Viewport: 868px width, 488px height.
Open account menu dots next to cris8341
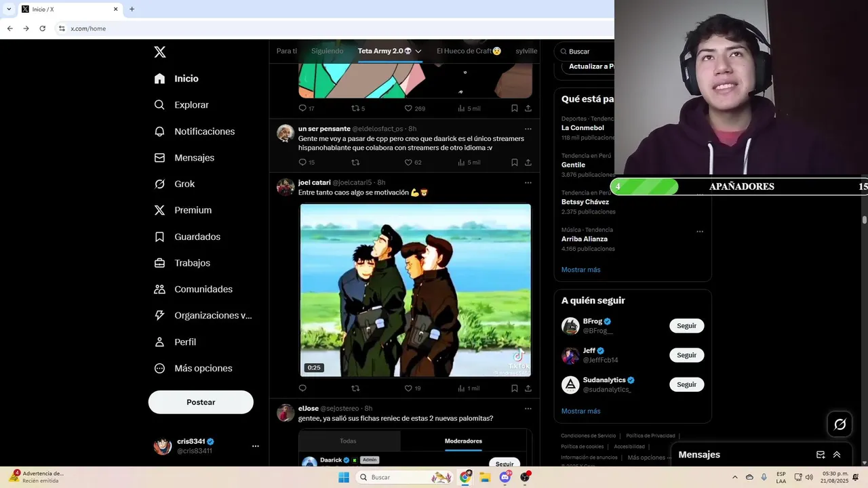pos(256,446)
